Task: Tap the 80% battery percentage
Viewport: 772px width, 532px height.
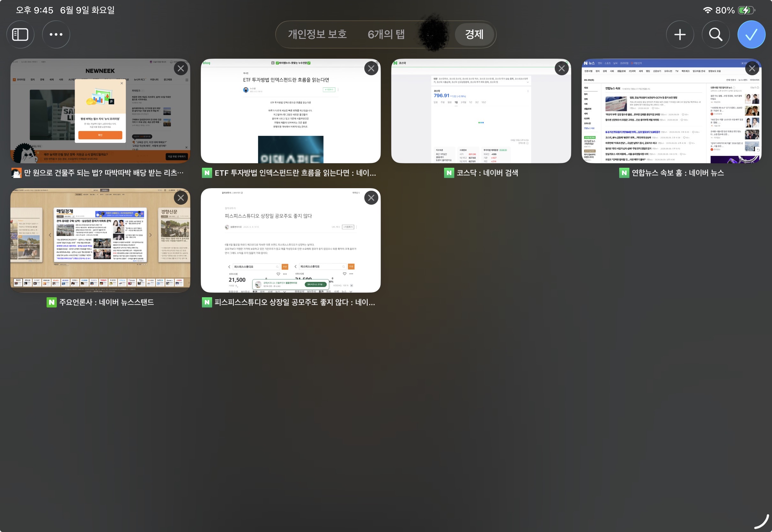Action: click(x=725, y=10)
